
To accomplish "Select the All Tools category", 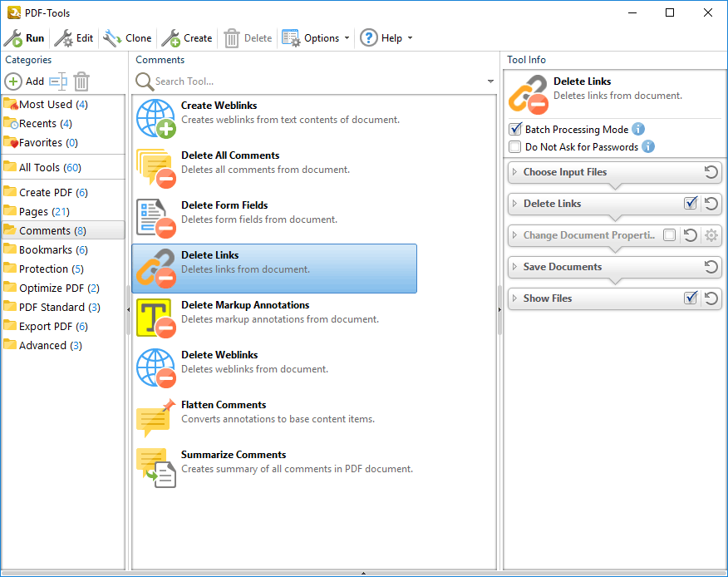I will 63,168.
